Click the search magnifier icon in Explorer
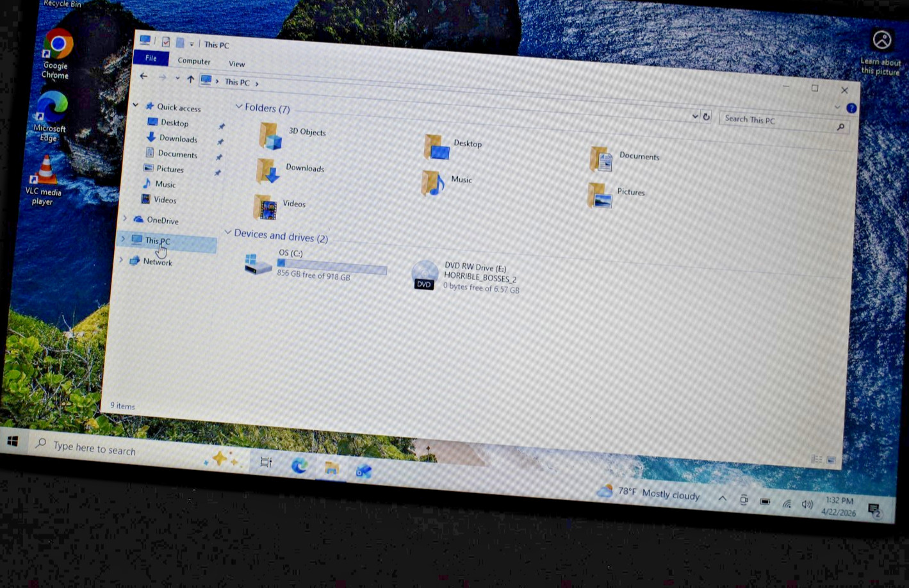Image resolution: width=909 pixels, height=588 pixels. (x=840, y=127)
